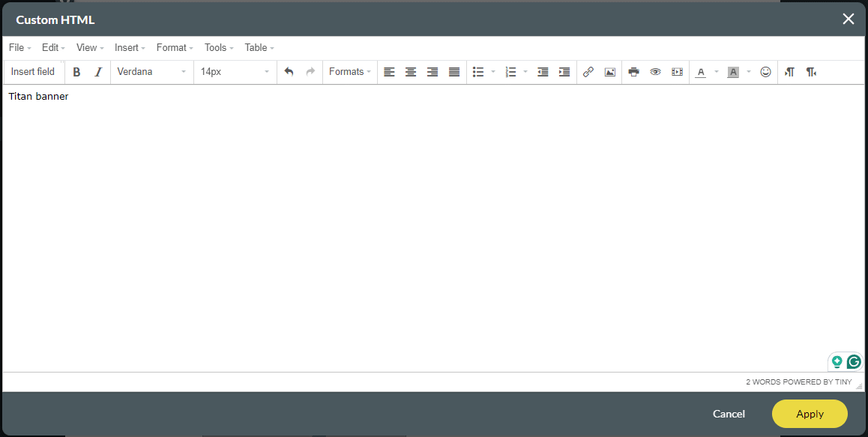Open the text color picker
This screenshot has width=868, height=437.
click(x=699, y=72)
